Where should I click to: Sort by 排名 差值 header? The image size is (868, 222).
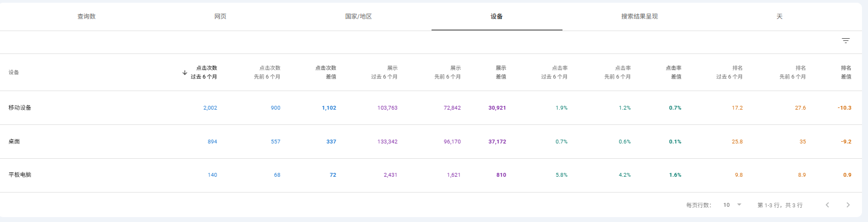846,73
